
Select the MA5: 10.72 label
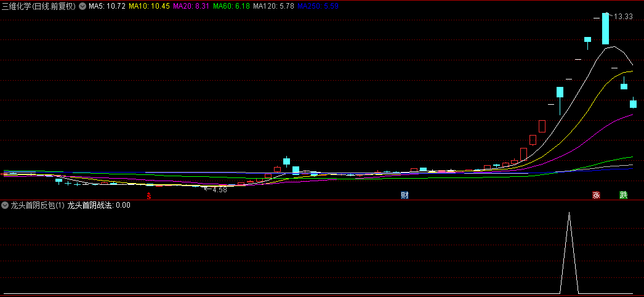107,6
